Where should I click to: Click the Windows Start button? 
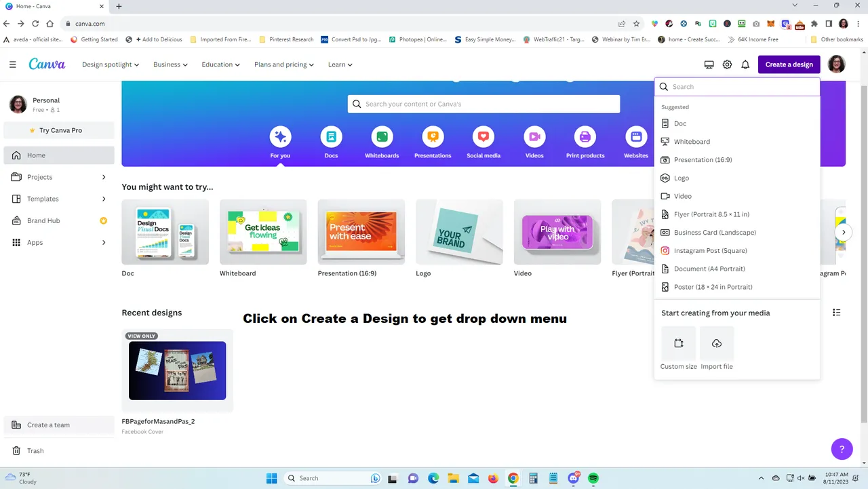click(x=272, y=478)
